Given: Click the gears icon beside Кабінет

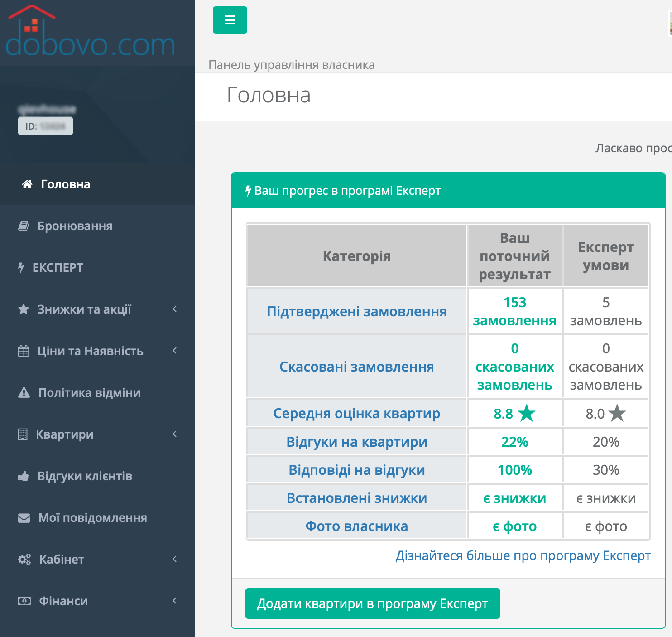Looking at the screenshot, I should [x=24, y=560].
